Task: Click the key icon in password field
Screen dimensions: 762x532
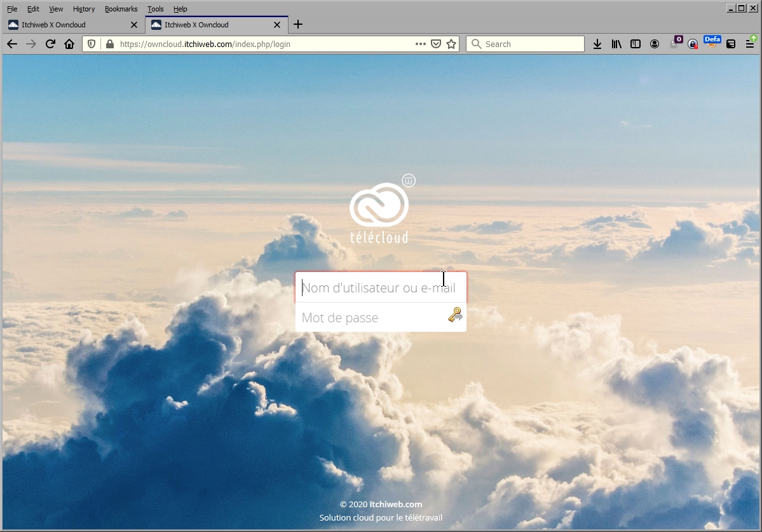Action: click(455, 315)
